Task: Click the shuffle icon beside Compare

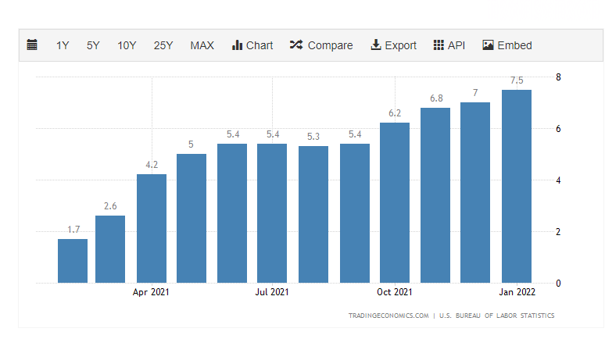Action: [x=296, y=45]
